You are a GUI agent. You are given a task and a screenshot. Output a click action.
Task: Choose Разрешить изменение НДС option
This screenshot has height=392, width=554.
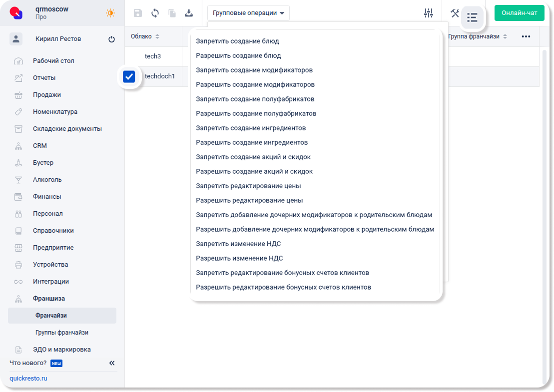pyautogui.click(x=239, y=258)
